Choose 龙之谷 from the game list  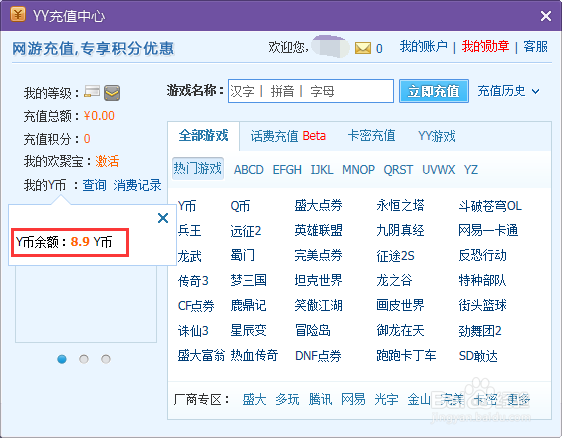coord(394,281)
